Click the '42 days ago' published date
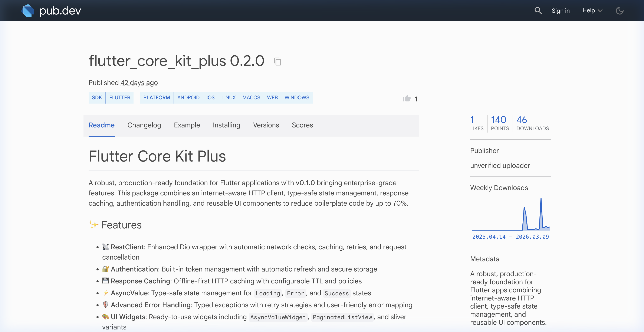 tap(139, 82)
